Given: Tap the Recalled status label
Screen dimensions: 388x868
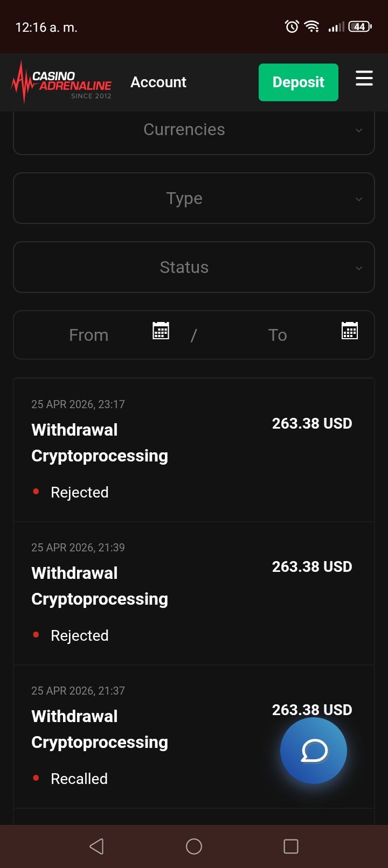Looking at the screenshot, I should (x=79, y=779).
